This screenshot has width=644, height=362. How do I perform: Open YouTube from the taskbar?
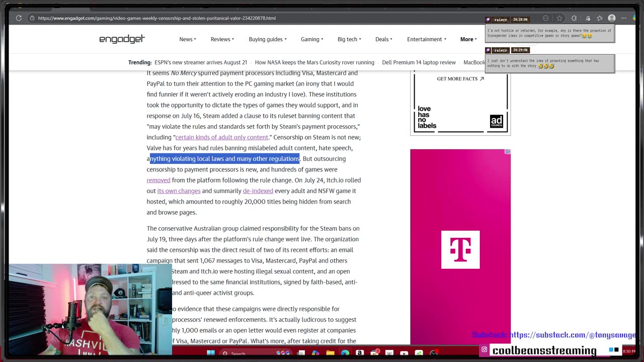coord(404,353)
